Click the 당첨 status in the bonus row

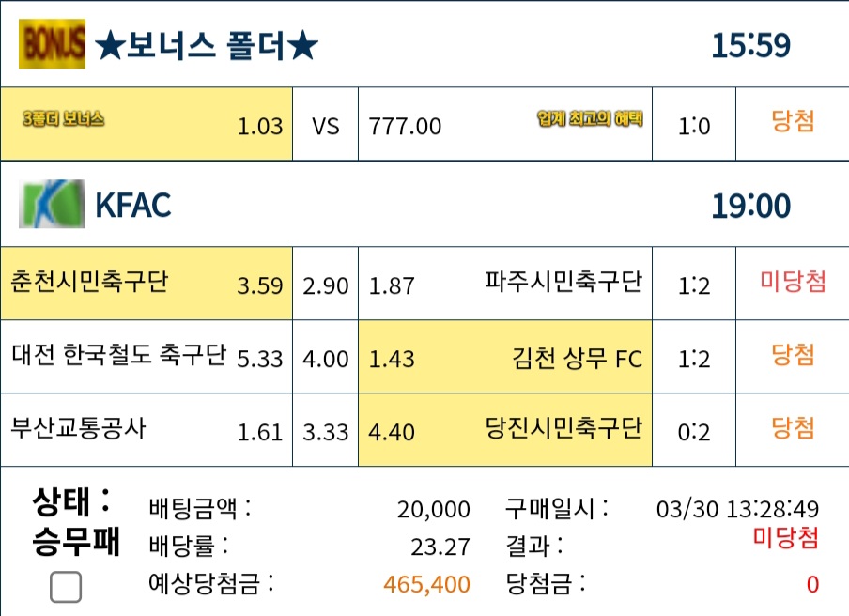pyautogui.click(x=793, y=121)
